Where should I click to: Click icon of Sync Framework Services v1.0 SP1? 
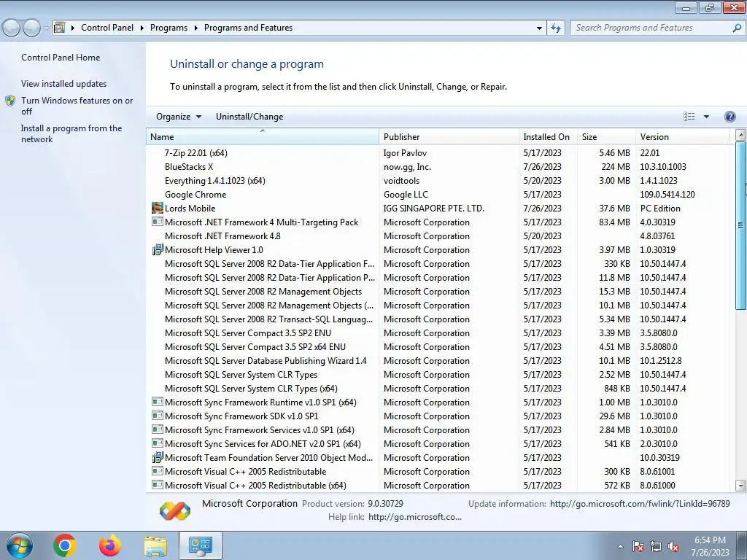pyautogui.click(x=158, y=429)
